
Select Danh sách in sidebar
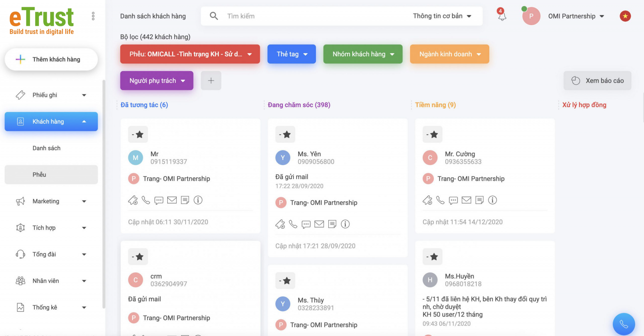tap(47, 148)
